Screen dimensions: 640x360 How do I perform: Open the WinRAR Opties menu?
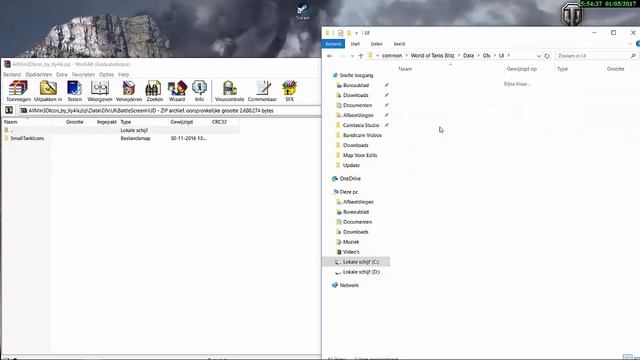106,75
